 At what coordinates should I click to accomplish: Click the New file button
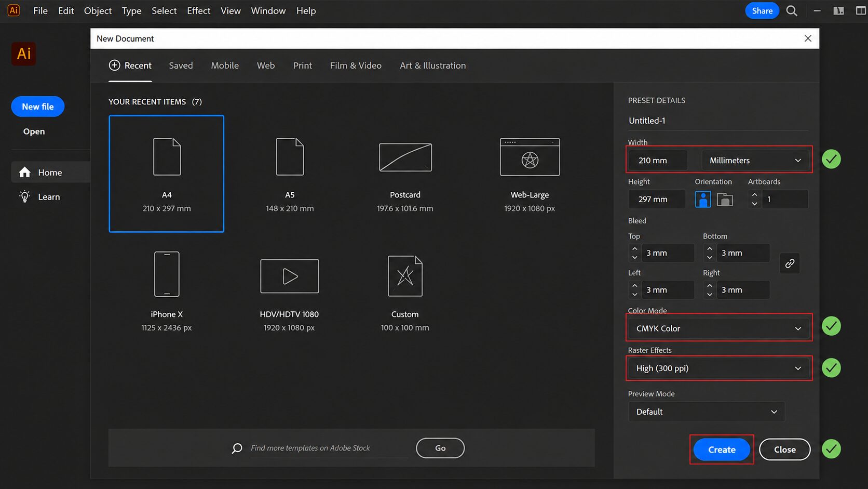38,107
